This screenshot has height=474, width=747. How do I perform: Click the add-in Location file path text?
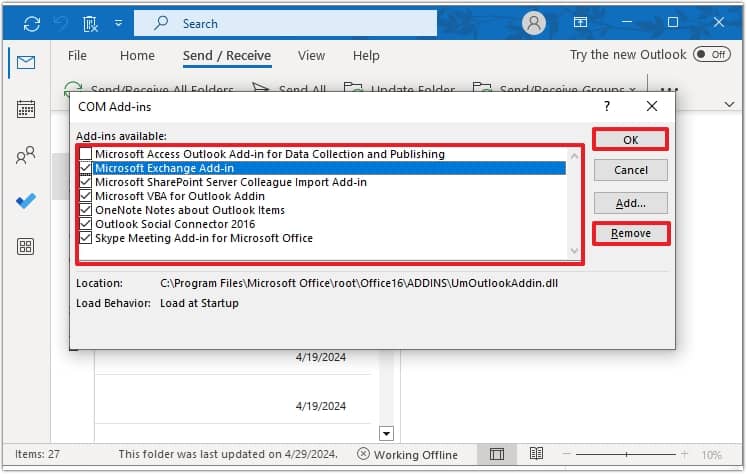click(359, 283)
